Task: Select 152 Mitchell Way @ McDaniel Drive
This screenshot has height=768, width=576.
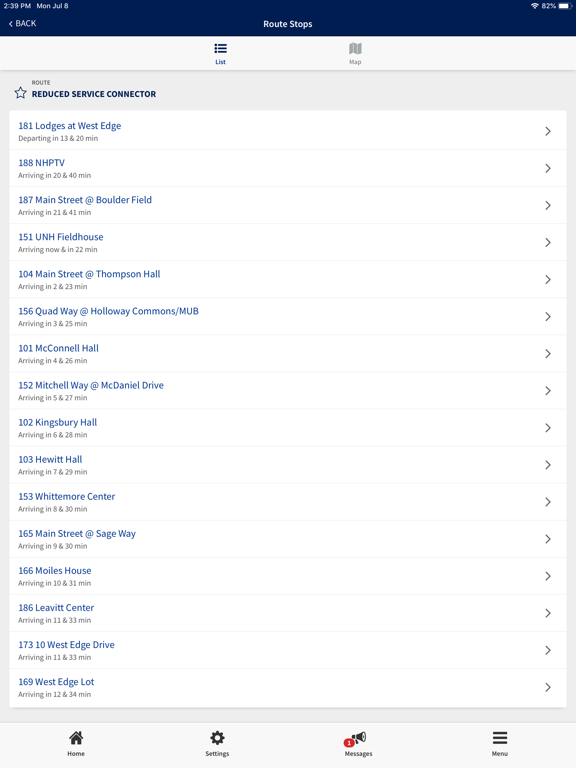Action: click(x=91, y=385)
